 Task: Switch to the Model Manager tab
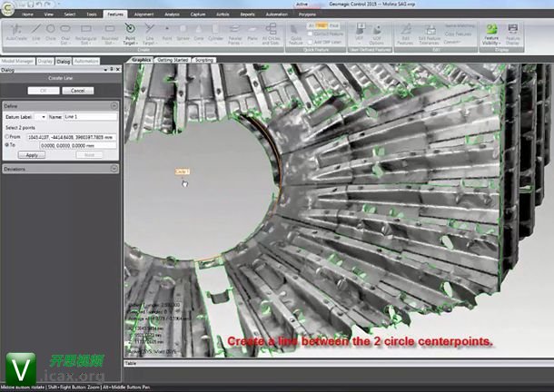[x=15, y=61]
